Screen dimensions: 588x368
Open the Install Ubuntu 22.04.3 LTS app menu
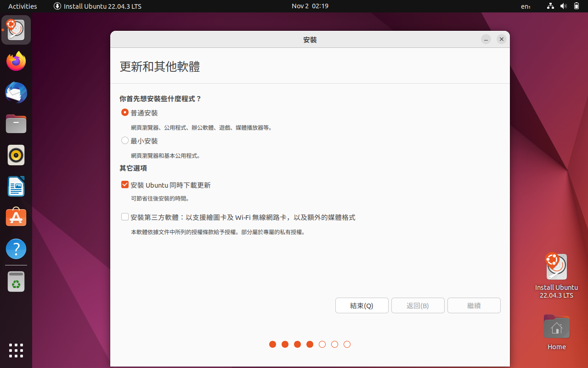[x=97, y=6]
